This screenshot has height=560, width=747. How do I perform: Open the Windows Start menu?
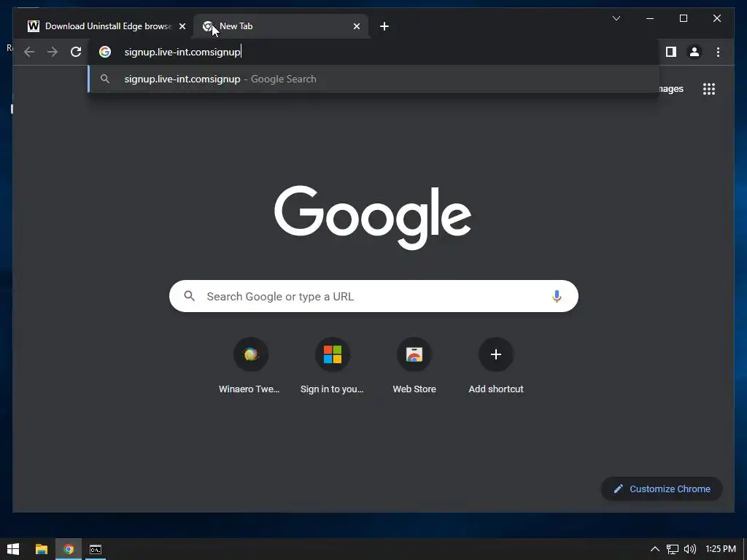pyautogui.click(x=13, y=549)
